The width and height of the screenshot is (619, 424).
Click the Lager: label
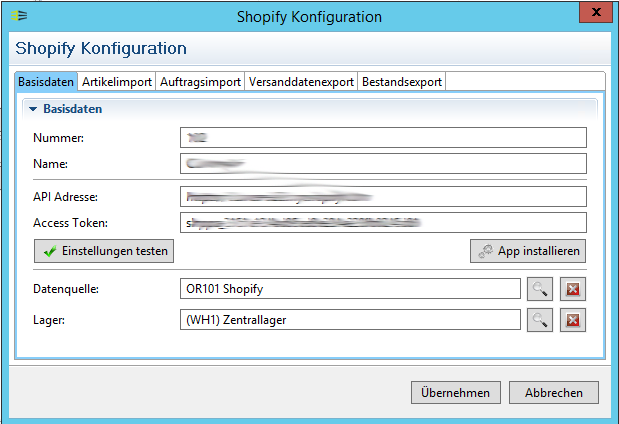point(49,320)
